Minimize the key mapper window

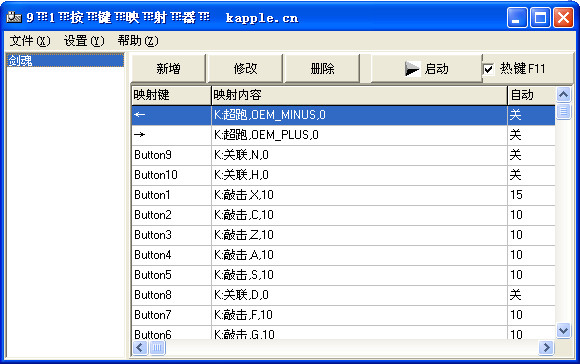pos(517,17)
